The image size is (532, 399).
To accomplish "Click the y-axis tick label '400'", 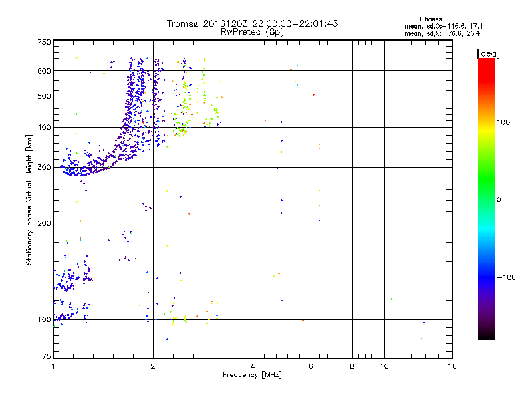I will point(44,128).
